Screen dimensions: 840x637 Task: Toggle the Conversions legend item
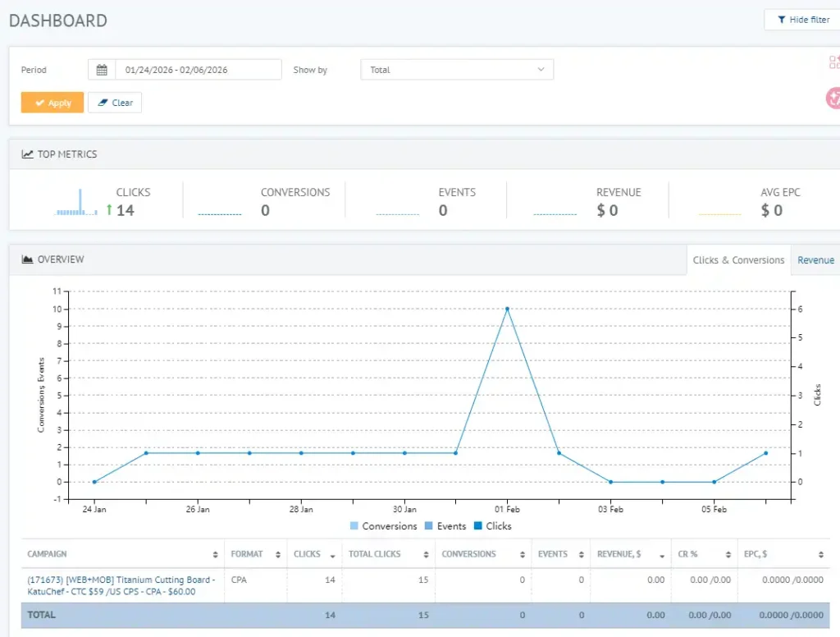[384, 526]
